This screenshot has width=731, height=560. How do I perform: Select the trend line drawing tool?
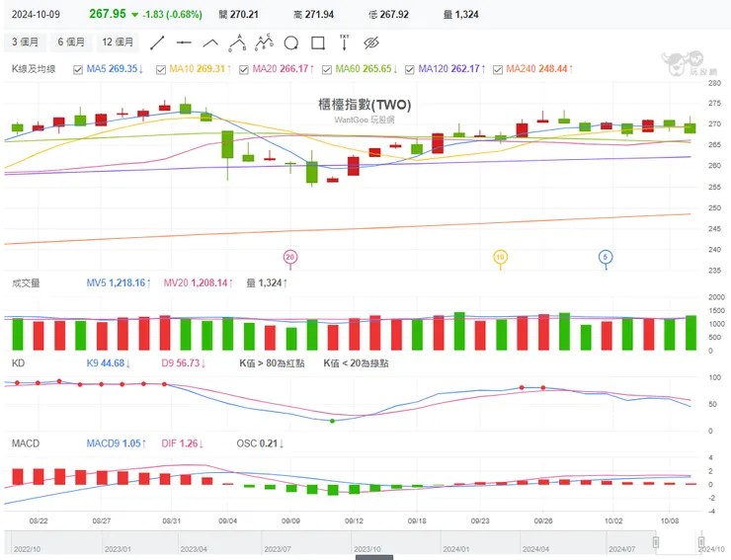pyautogui.click(x=157, y=42)
